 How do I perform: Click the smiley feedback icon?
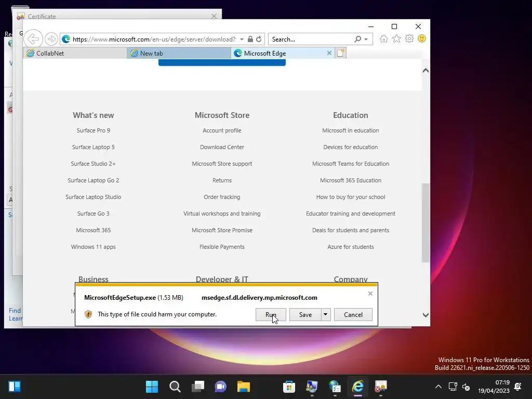point(422,38)
